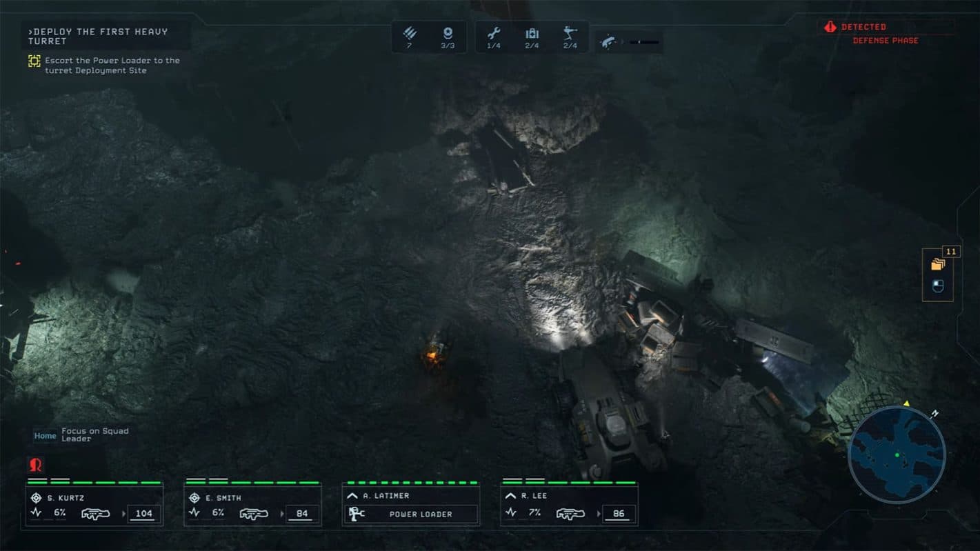Click A. Latimer's rank chevron icon
980x551 pixels.
tap(352, 496)
